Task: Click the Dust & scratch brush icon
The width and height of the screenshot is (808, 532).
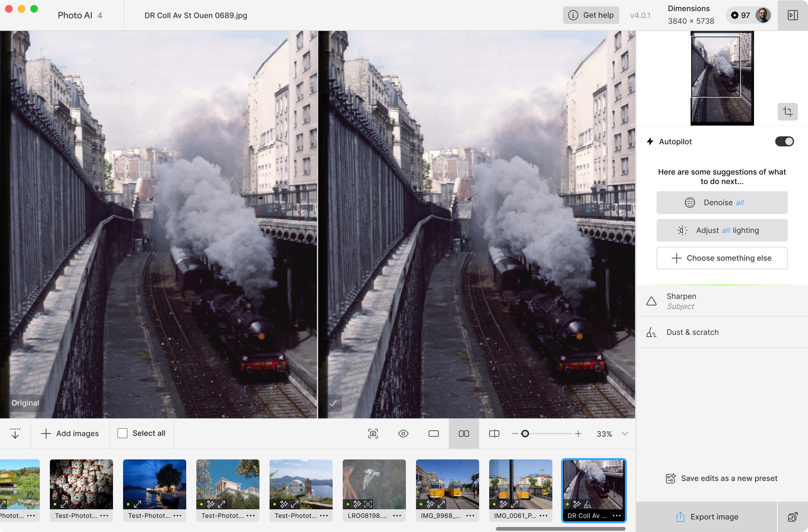Action: pos(651,332)
